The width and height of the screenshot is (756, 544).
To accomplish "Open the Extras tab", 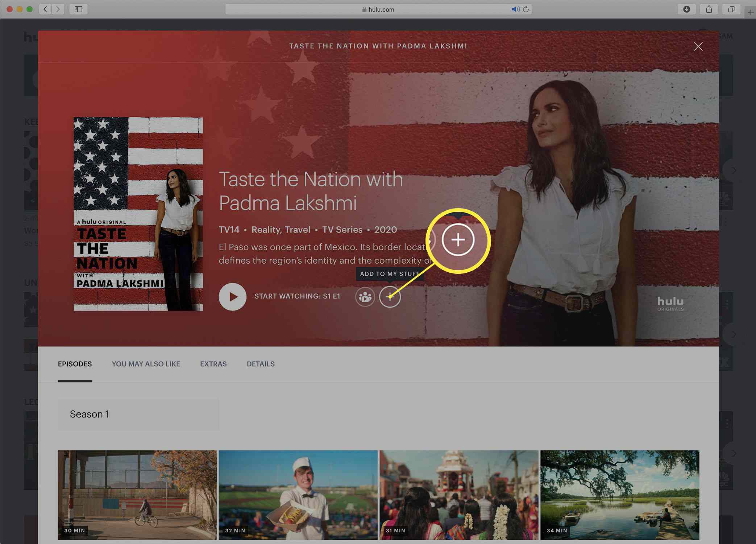I will click(213, 364).
